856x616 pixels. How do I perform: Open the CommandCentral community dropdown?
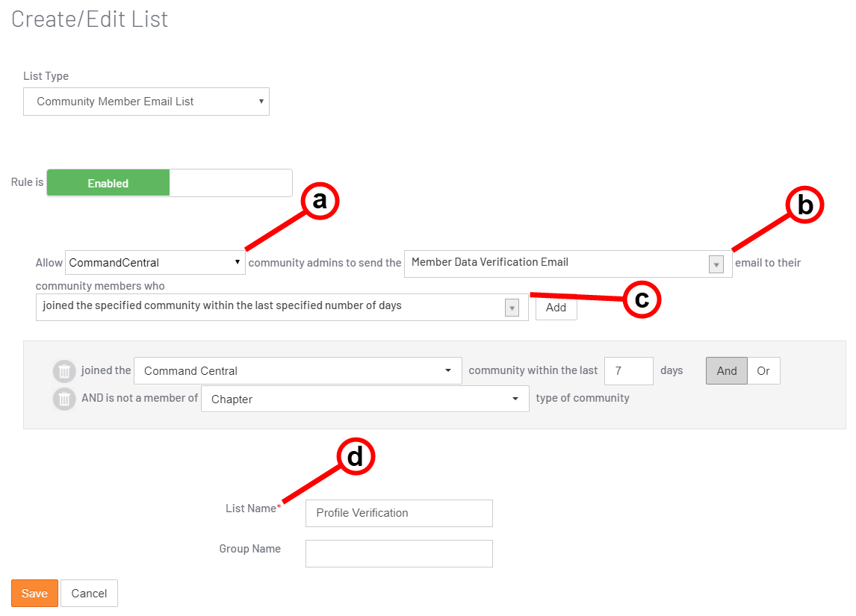155,262
